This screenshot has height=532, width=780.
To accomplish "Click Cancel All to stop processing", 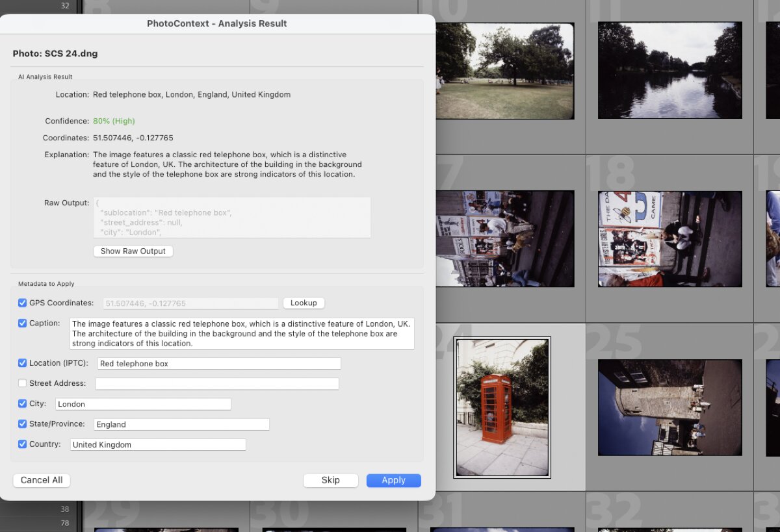I will click(x=41, y=480).
